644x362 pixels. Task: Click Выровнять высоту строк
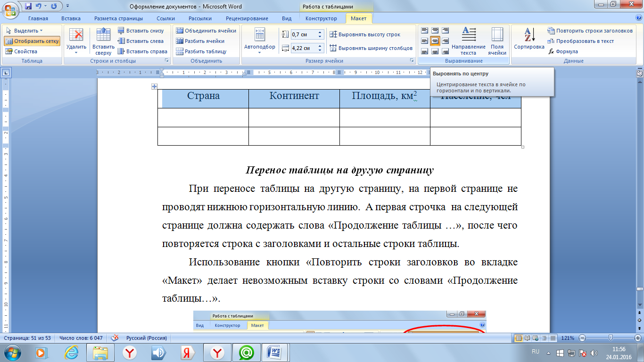[365, 34]
